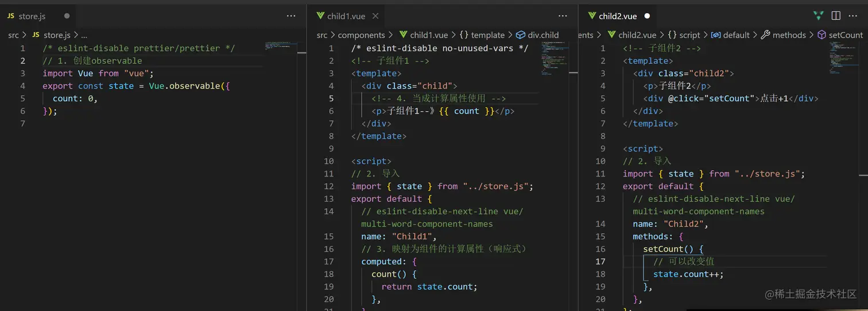Screen dimensions: 868x311
Task: Switch to the store.js tab
Action: [38, 16]
